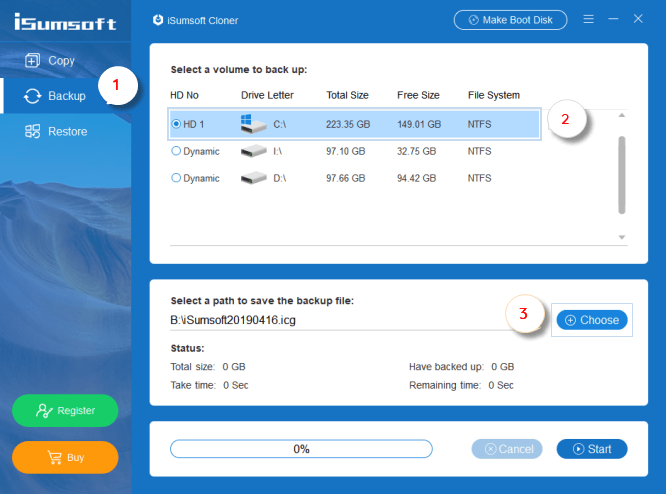The height and width of the screenshot is (494, 666).
Task: Open the hamburger menu
Action: point(588,19)
